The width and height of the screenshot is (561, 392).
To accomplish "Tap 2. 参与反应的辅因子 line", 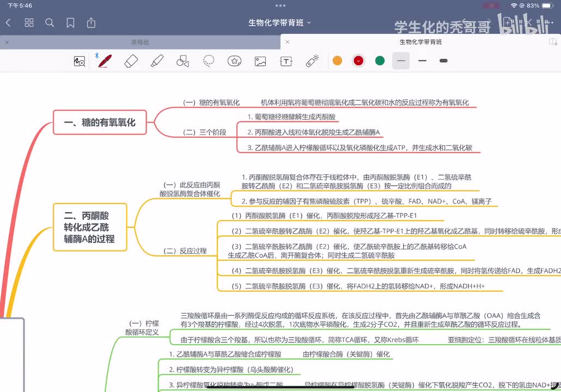I will [x=367, y=201].
